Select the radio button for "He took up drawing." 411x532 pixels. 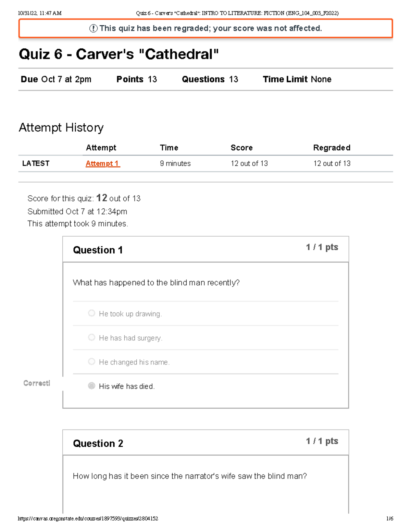91,313
